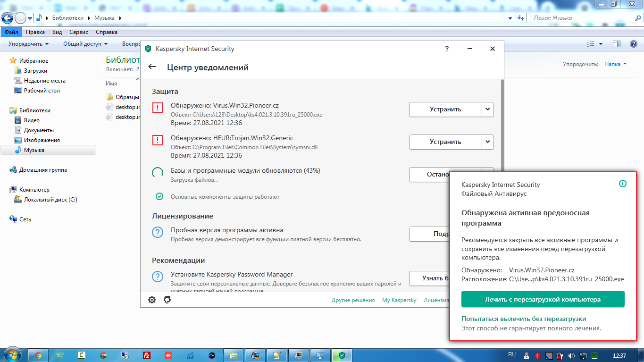Click Лечить с перезагрузкой компьютера button
644x362 pixels.
pos(543,299)
